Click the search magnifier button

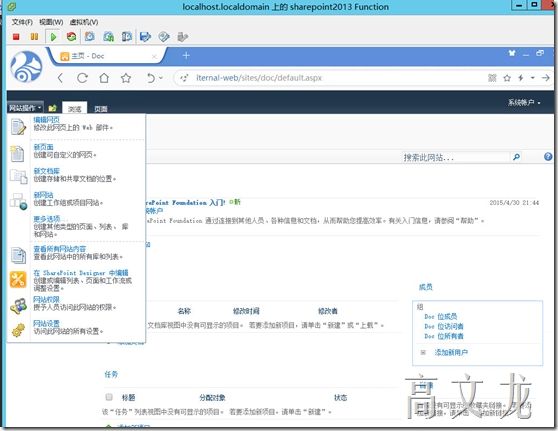516,157
